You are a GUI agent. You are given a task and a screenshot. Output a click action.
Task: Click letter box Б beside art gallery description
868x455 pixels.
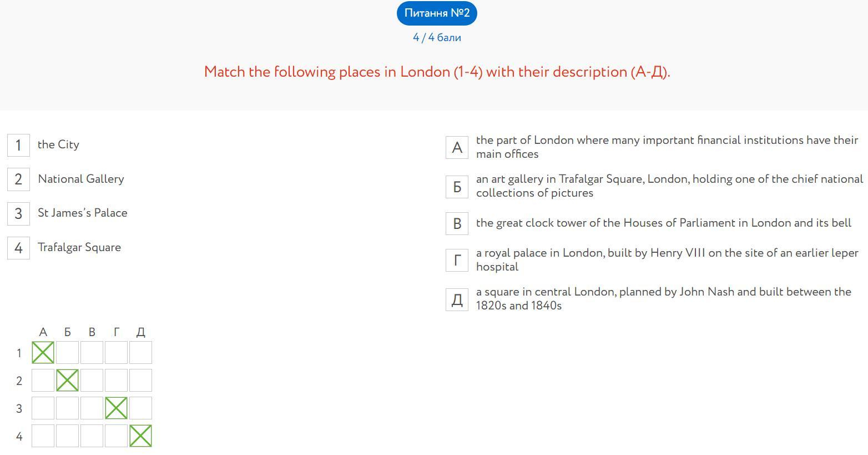(x=457, y=187)
